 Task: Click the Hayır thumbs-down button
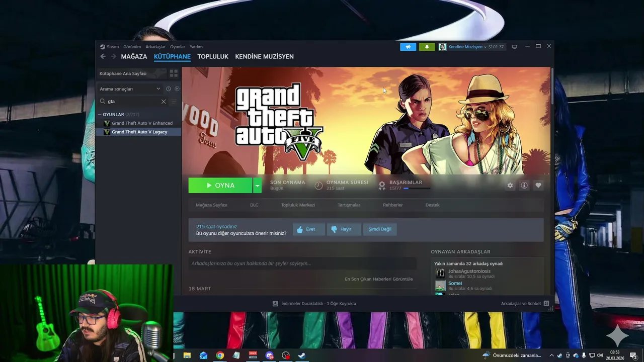(344, 229)
